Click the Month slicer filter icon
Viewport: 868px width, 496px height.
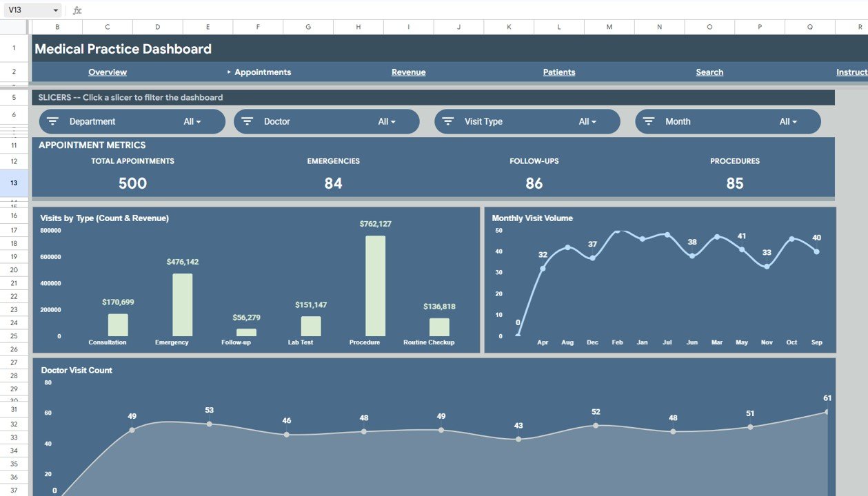coord(648,121)
